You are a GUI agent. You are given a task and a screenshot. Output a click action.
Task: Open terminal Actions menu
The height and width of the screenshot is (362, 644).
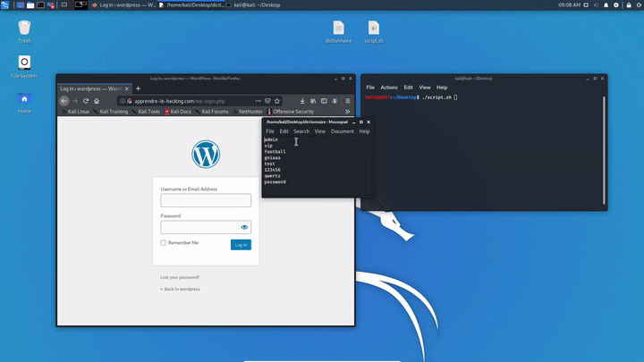(389, 88)
